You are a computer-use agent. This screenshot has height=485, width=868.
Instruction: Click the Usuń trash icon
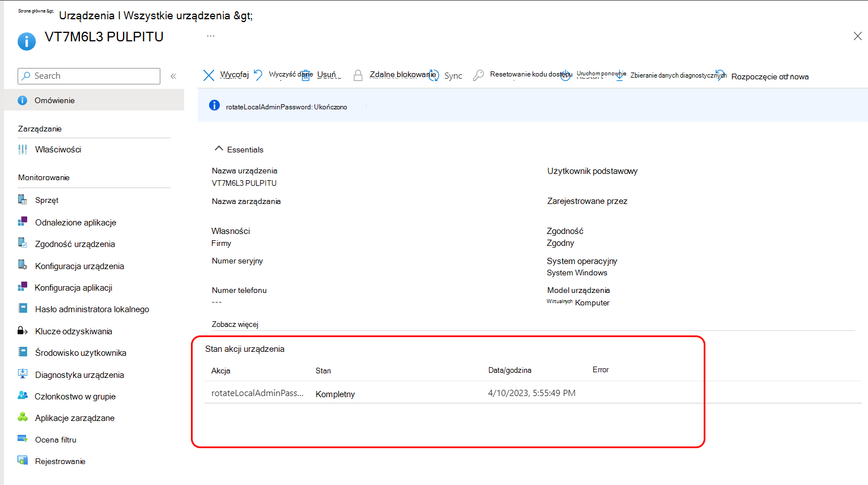click(x=305, y=75)
